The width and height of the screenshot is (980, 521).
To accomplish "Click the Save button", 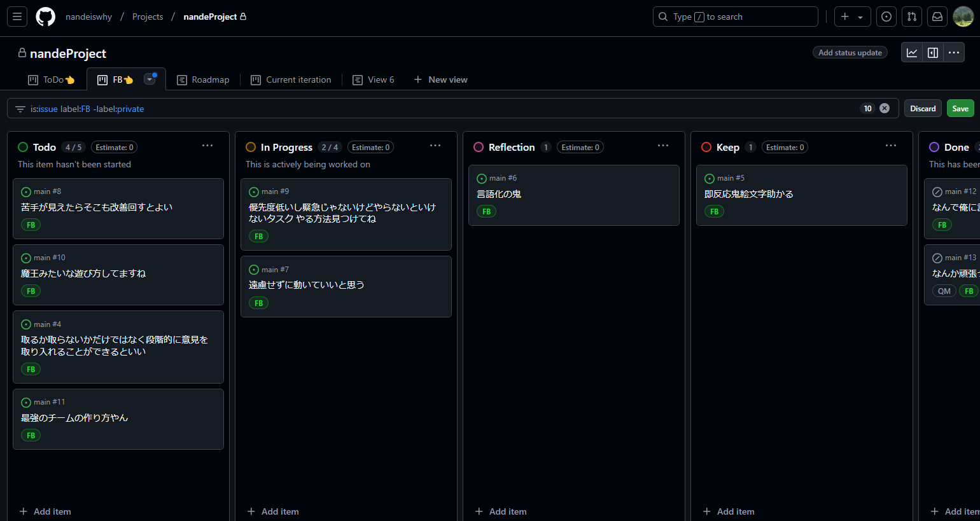I will pos(960,108).
